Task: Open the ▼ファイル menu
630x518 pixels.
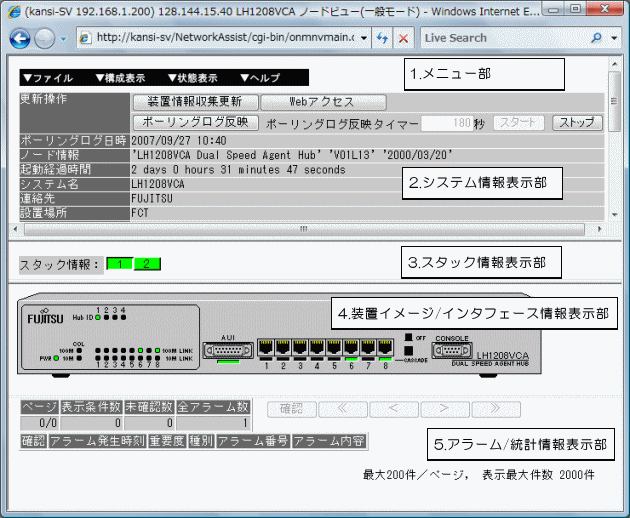Action: tap(46, 78)
